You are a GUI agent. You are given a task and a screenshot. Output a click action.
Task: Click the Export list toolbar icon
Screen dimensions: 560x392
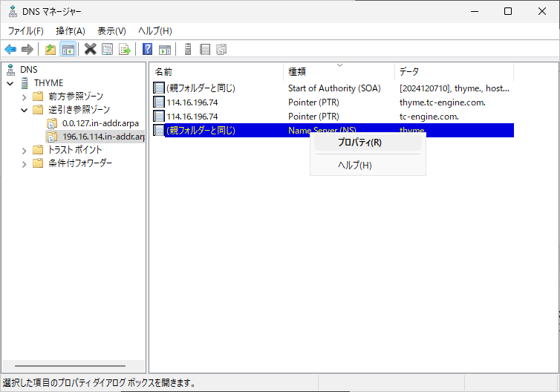click(124, 49)
